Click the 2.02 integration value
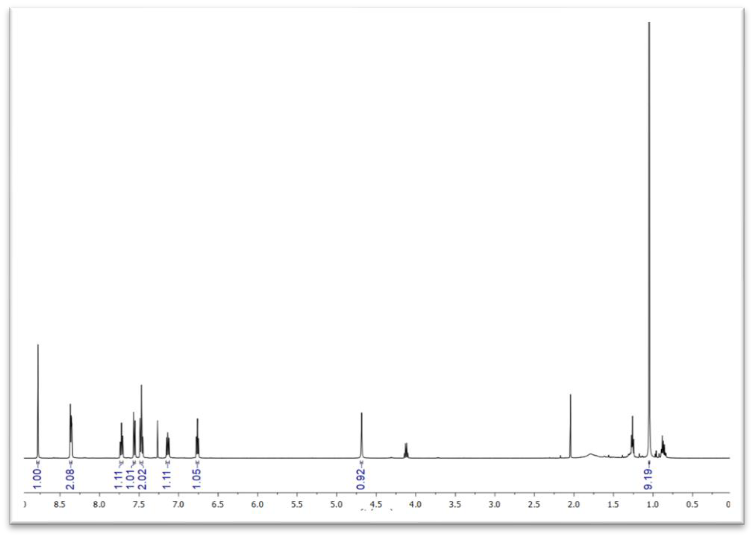Image resolution: width=756 pixels, height=535 pixels. pyautogui.click(x=142, y=479)
